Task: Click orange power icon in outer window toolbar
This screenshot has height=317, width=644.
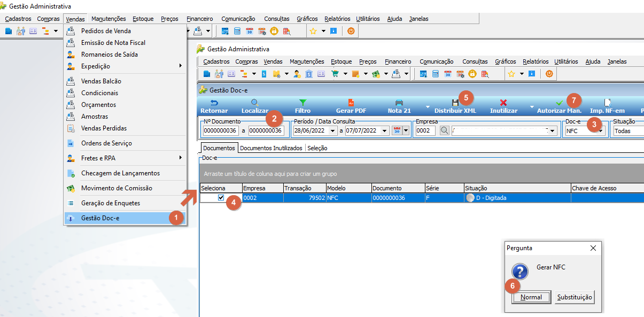Action: (351, 31)
